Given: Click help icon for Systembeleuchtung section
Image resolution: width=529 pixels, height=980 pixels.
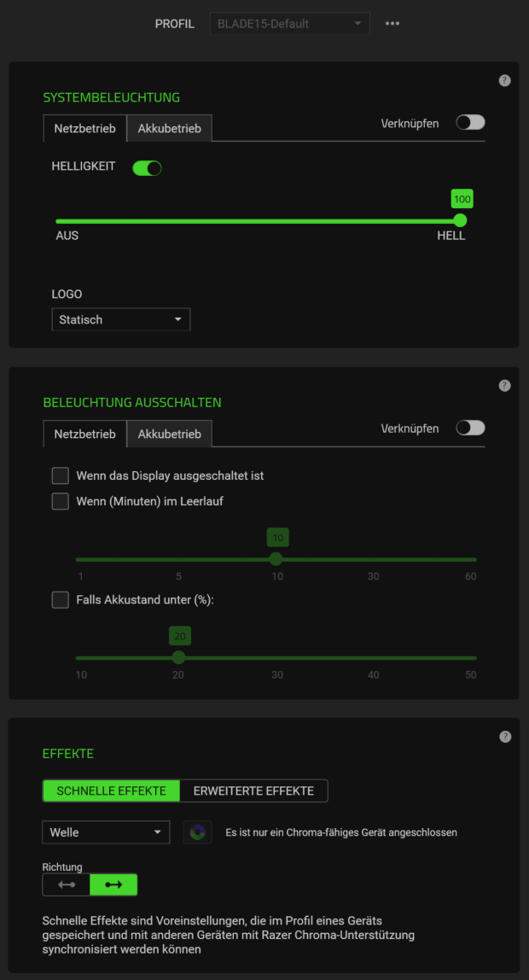Looking at the screenshot, I should pos(504,80).
